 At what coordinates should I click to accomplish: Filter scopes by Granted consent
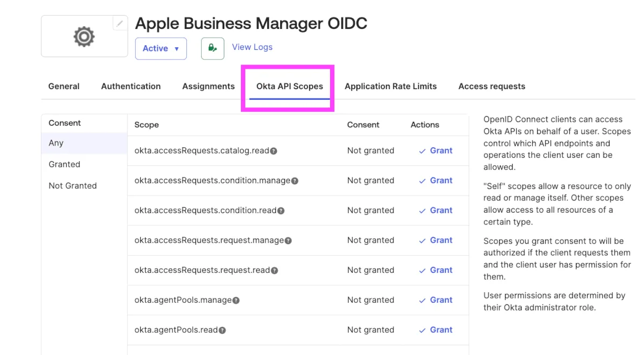pos(64,164)
